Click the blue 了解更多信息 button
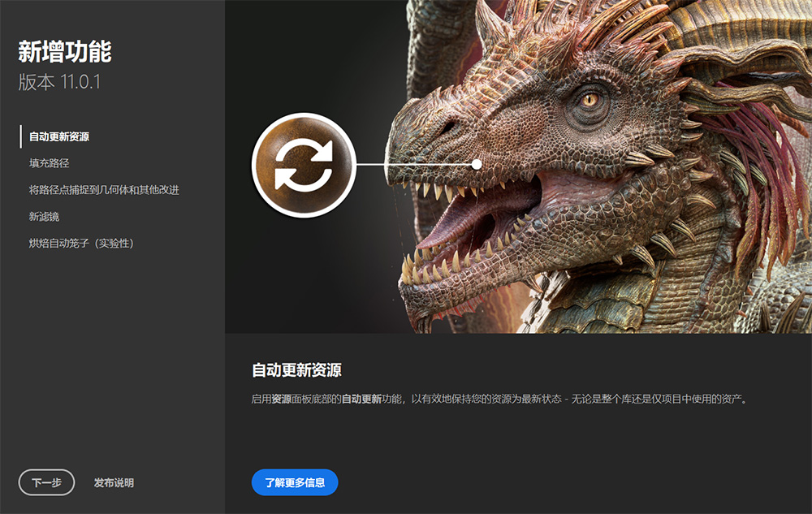812x514 pixels. 295,482
